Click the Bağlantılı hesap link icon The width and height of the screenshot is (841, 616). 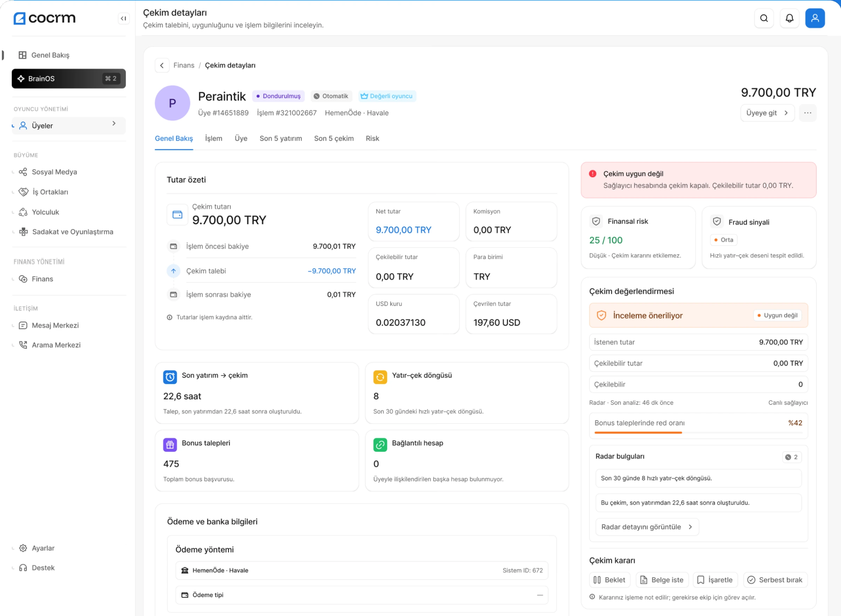pos(380,445)
